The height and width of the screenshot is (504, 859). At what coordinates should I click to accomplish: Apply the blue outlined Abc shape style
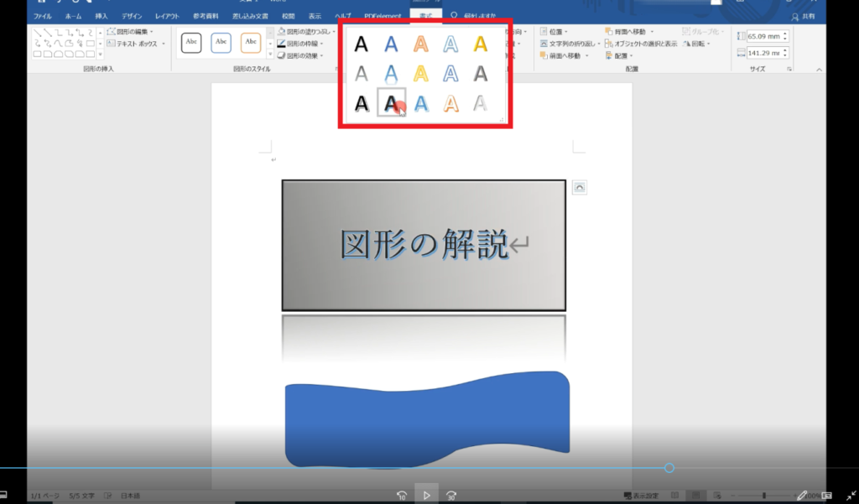[x=221, y=43]
